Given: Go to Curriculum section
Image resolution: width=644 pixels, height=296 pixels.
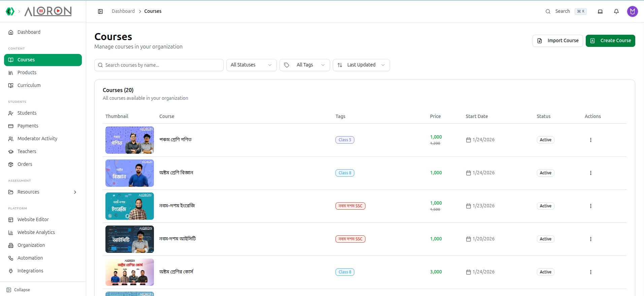Looking at the screenshot, I should pyautogui.click(x=43, y=85).
